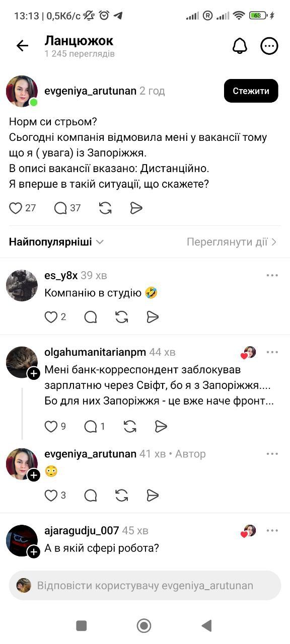This screenshot has width=290, height=644.
Task: Repost the main post by evgeniya_arutunan
Action: pyautogui.click(x=105, y=208)
